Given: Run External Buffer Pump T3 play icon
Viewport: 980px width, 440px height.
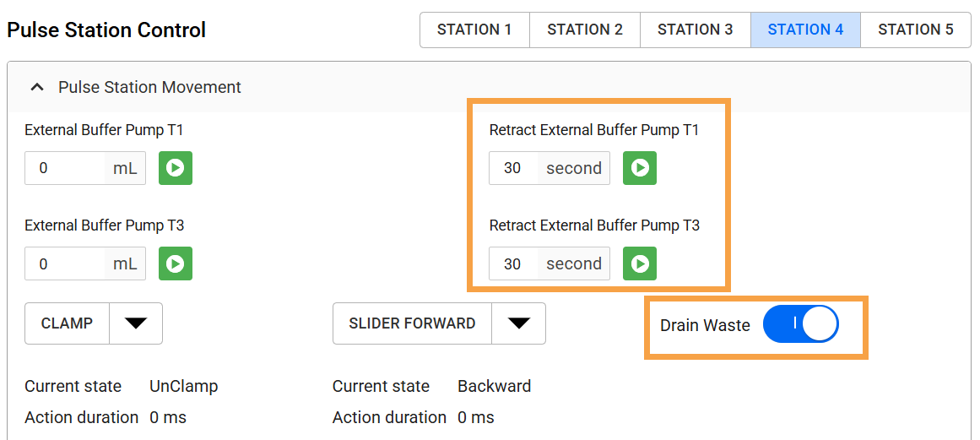Looking at the screenshot, I should point(176,263).
